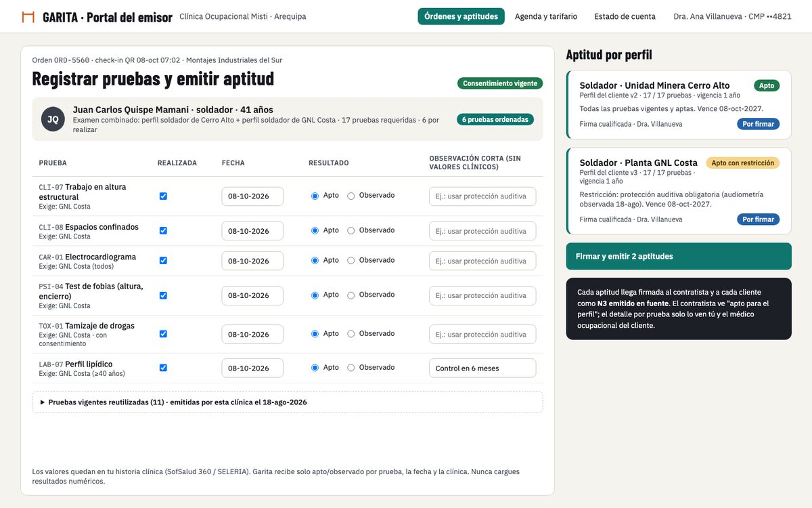
Task: Click the 6 pruebas ordenadas badge
Action: pyautogui.click(x=495, y=119)
